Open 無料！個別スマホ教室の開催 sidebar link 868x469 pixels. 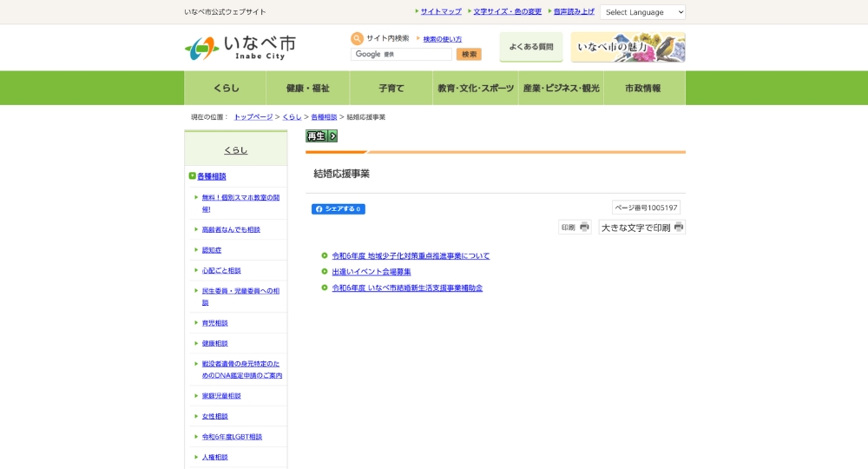pyautogui.click(x=240, y=203)
